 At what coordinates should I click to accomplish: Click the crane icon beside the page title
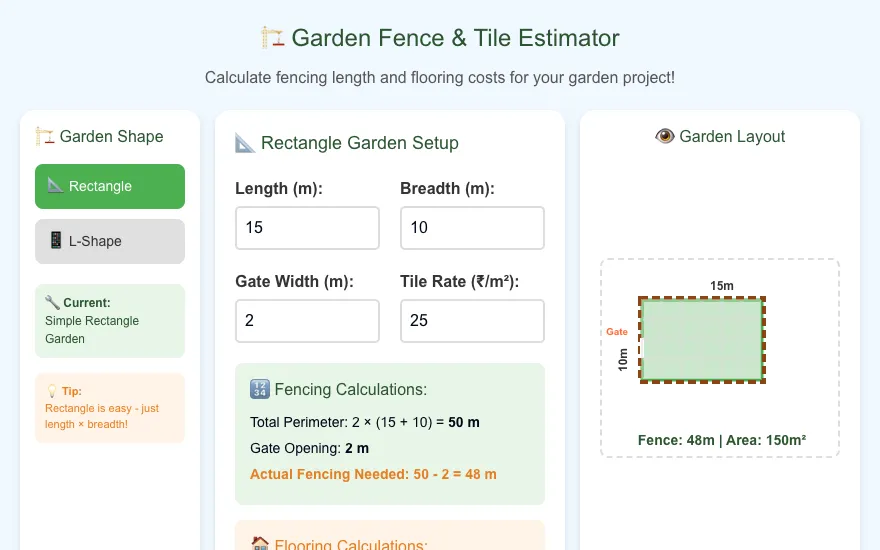coord(273,38)
